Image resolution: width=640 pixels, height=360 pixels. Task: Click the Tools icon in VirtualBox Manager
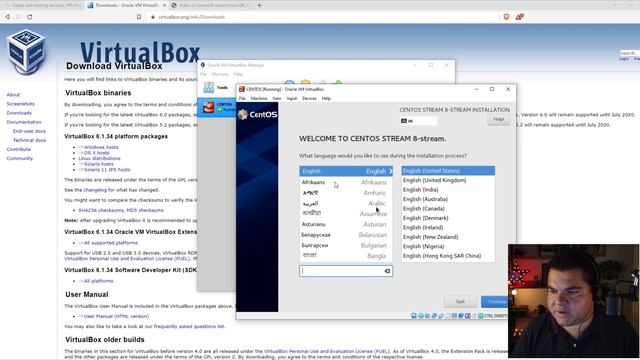click(209, 87)
